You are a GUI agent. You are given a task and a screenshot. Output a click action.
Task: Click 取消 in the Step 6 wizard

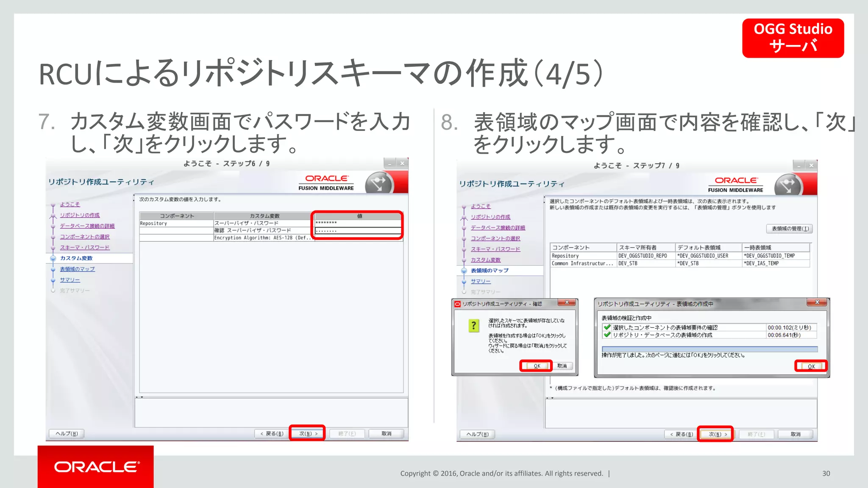tap(386, 433)
